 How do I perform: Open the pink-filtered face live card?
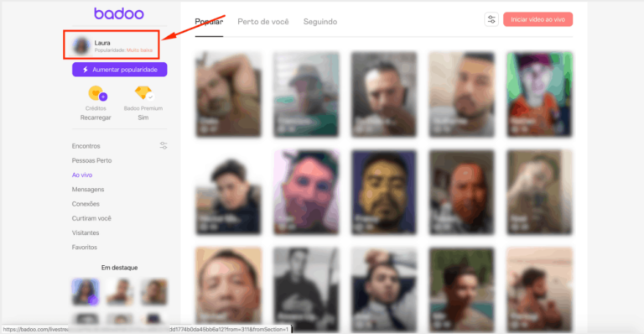pos(306,192)
